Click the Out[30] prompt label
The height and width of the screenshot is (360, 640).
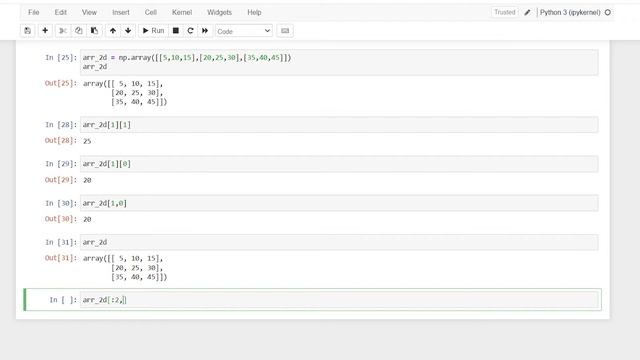61,219
